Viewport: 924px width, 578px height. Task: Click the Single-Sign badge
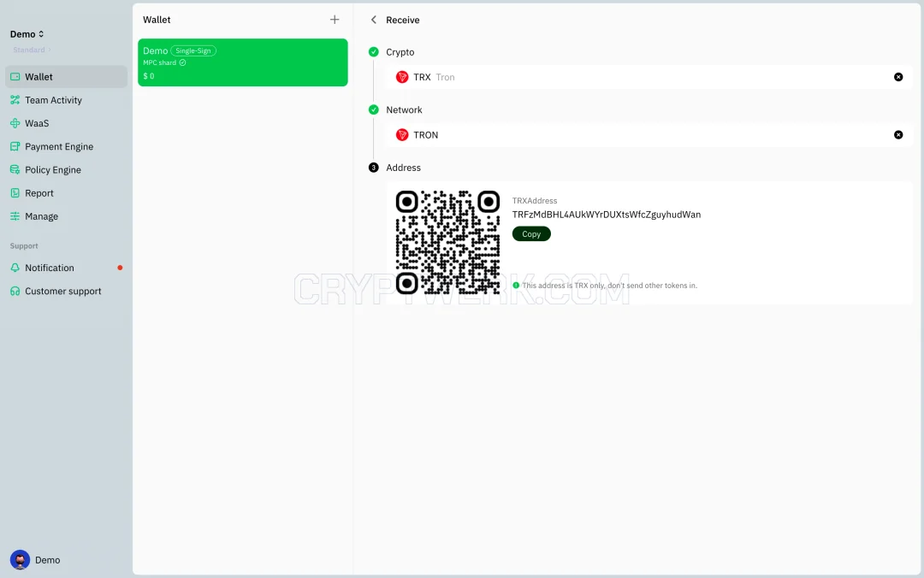click(193, 50)
